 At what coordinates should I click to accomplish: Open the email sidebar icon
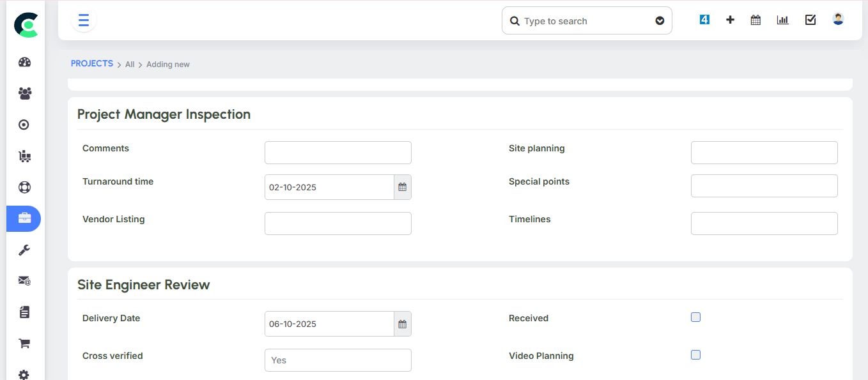tap(24, 280)
